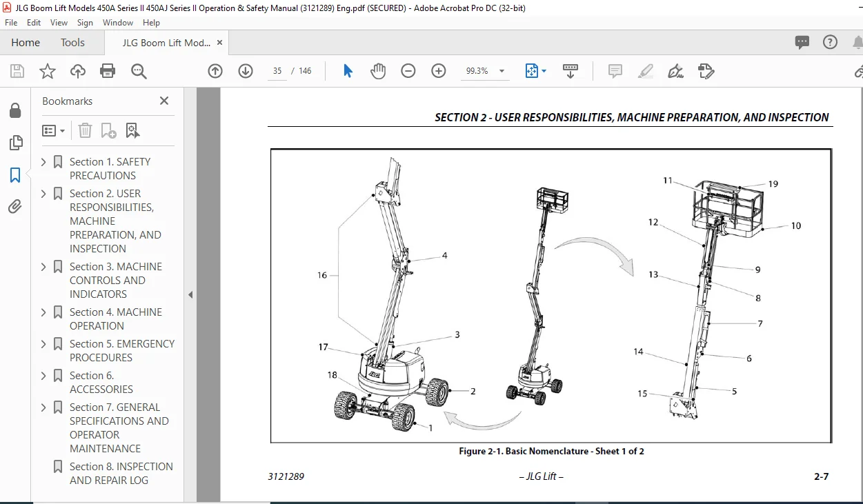The width and height of the screenshot is (863, 504).
Task: Jump to Section 5 Emergency Procedures
Action: coord(122,350)
